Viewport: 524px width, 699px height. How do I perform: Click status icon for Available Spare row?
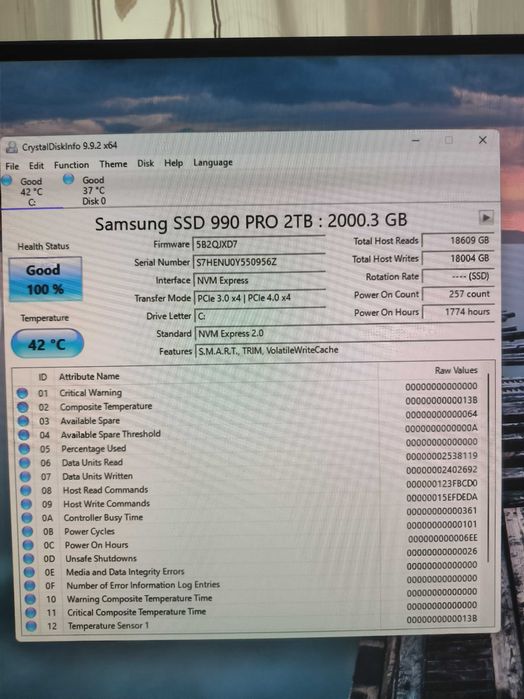coord(23,421)
